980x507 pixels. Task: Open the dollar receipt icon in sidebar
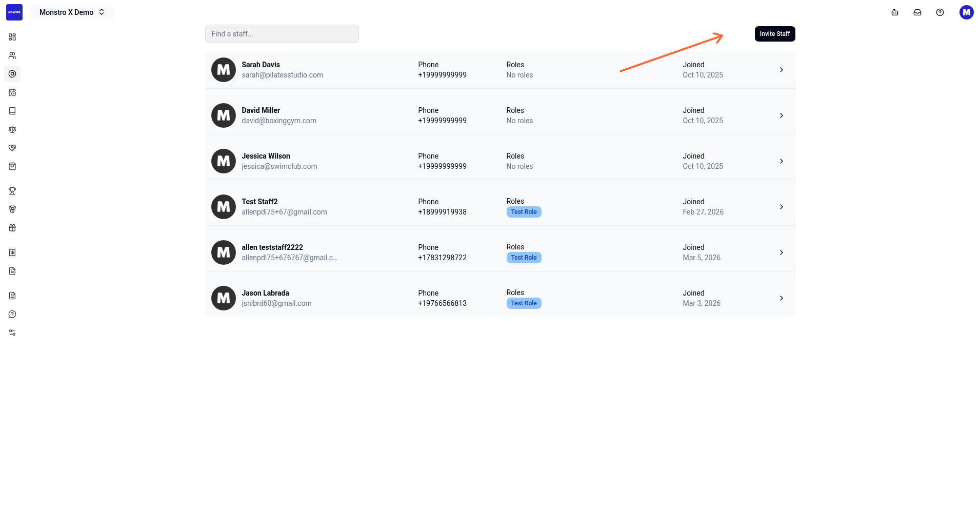(12, 252)
